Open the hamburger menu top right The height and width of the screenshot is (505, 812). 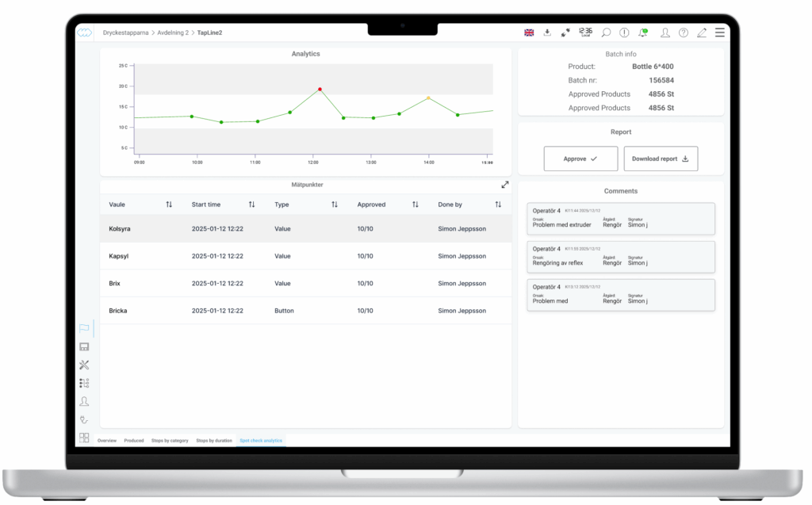[719, 33]
